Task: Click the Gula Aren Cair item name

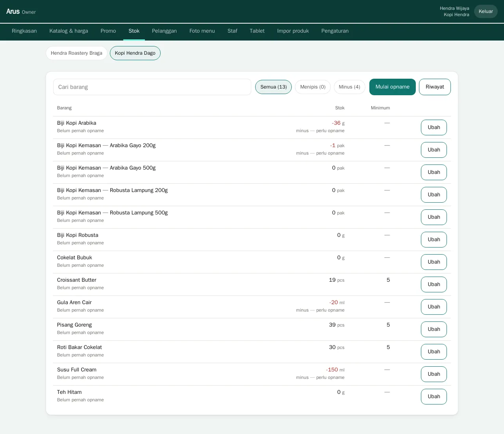Action: 74,303
